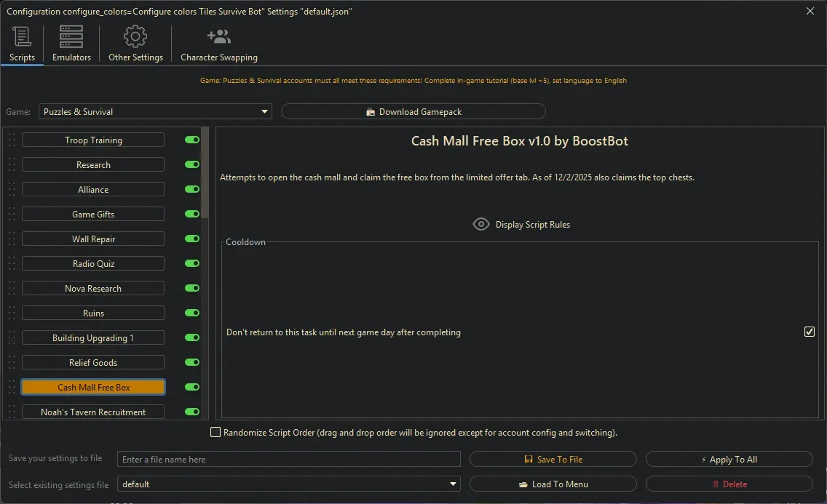Uncheck the next game day cooldown checkbox
Image resolution: width=827 pixels, height=504 pixels.
click(x=810, y=332)
